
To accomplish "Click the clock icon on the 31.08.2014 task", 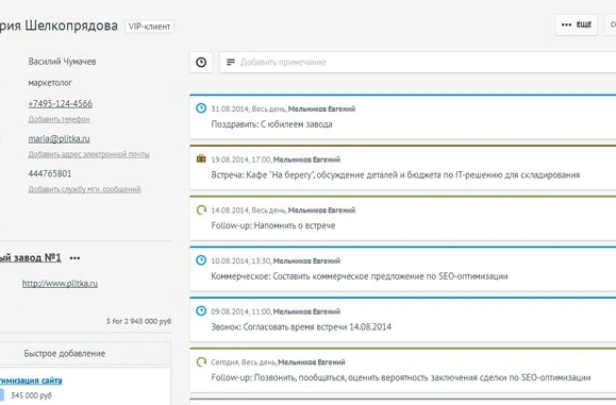I will 201,108.
